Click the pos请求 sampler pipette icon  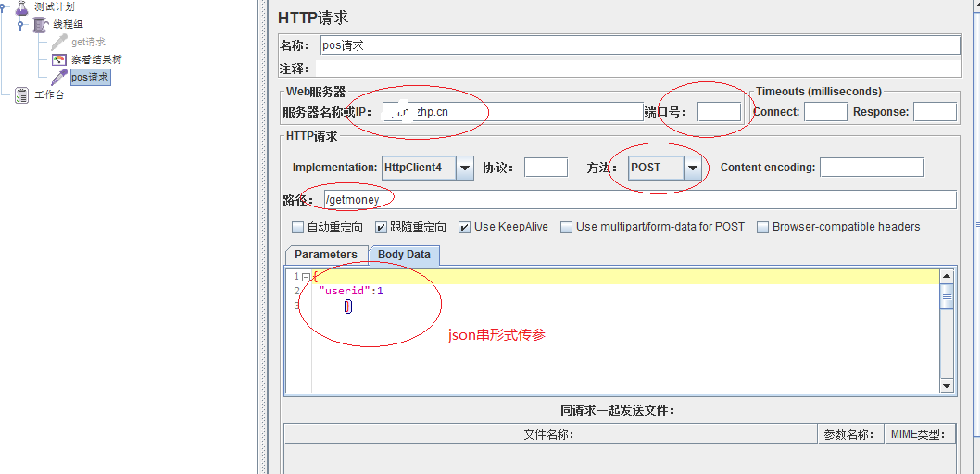(x=59, y=78)
